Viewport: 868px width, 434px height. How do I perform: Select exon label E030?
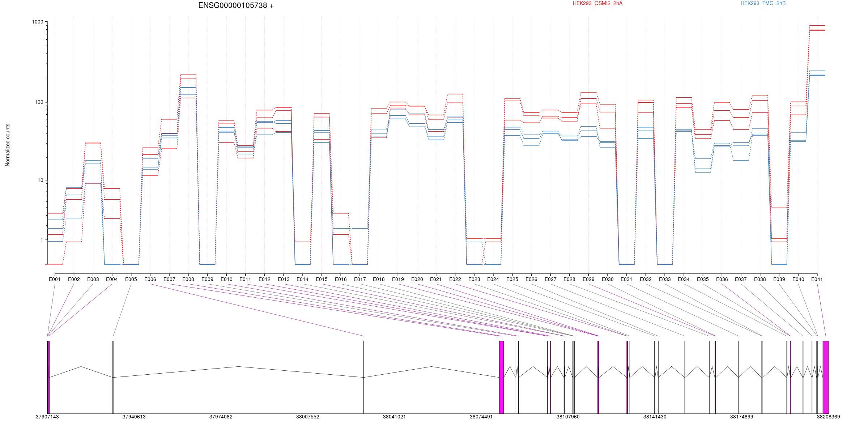tap(608, 279)
